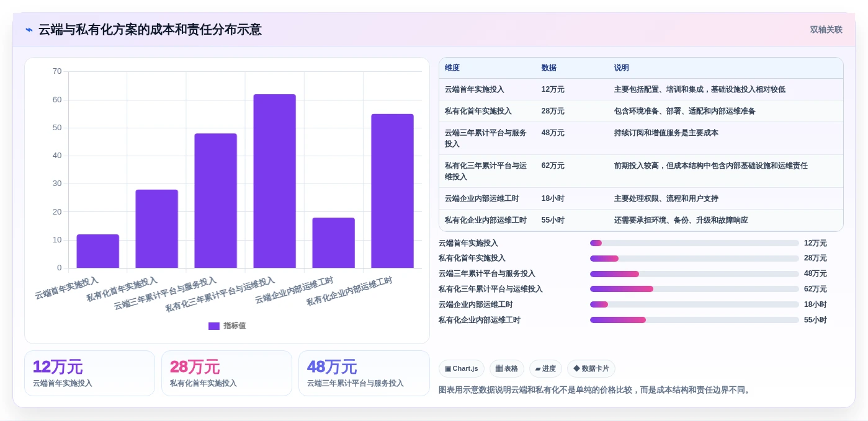The height and width of the screenshot is (421, 868).
Task: Select table row 云端首年实施投入
Action: point(641,89)
